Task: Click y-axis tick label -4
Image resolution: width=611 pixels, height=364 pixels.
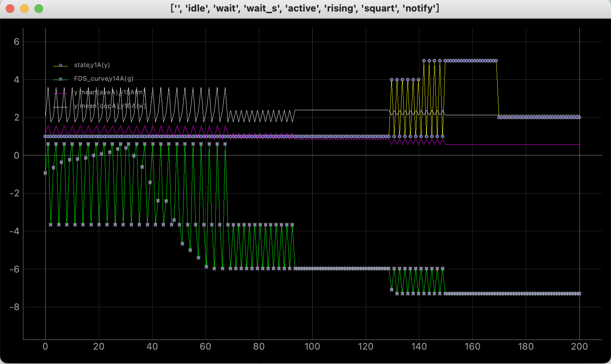Action: (14, 231)
